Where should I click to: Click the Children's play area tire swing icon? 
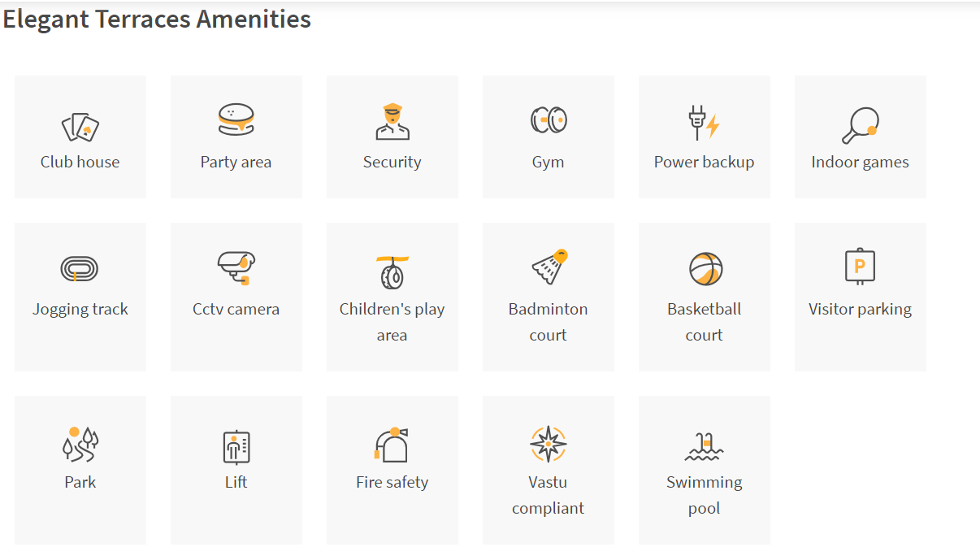[392, 272]
